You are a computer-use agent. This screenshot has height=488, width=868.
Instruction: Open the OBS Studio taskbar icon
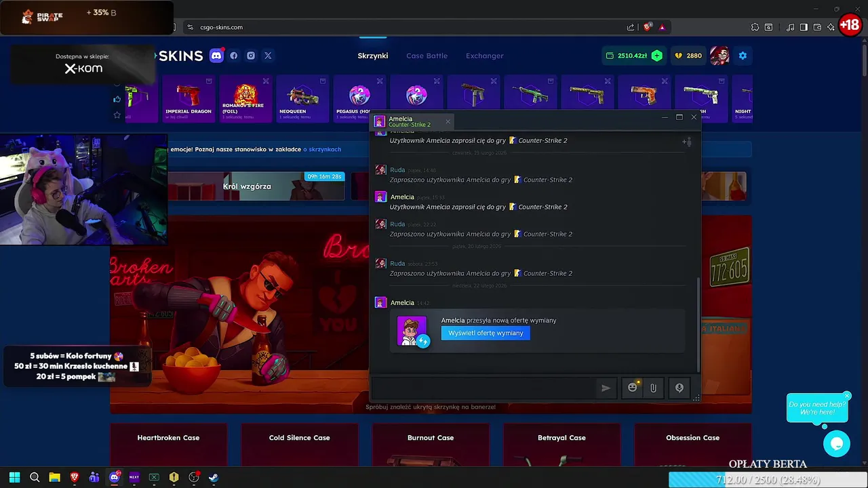point(193,477)
